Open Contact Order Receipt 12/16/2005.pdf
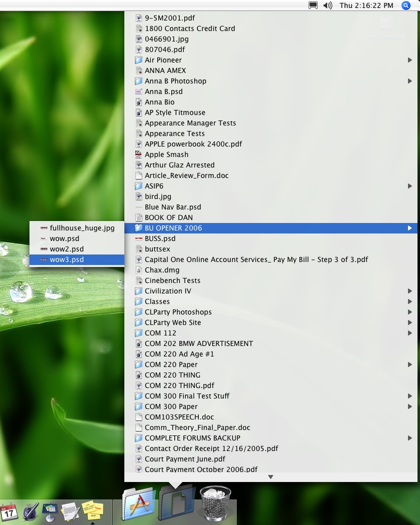Screen dimensions: 420x525 [x=271, y=448]
